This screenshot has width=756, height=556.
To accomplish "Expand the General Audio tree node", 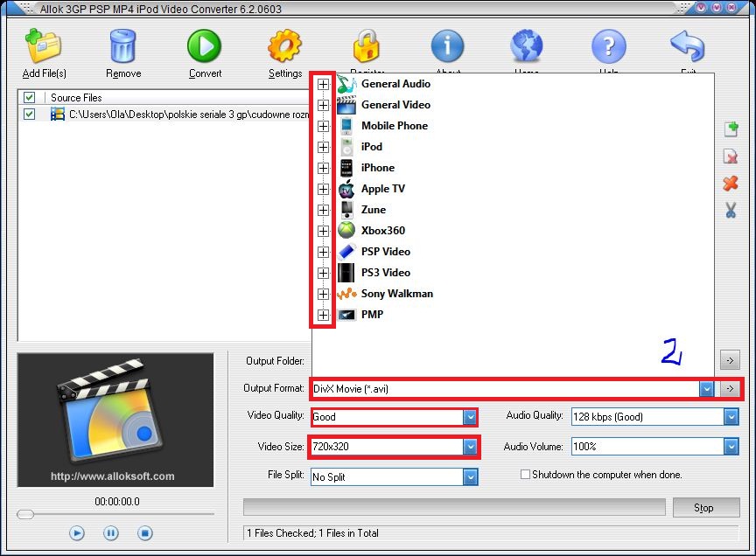I will (324, 84).
